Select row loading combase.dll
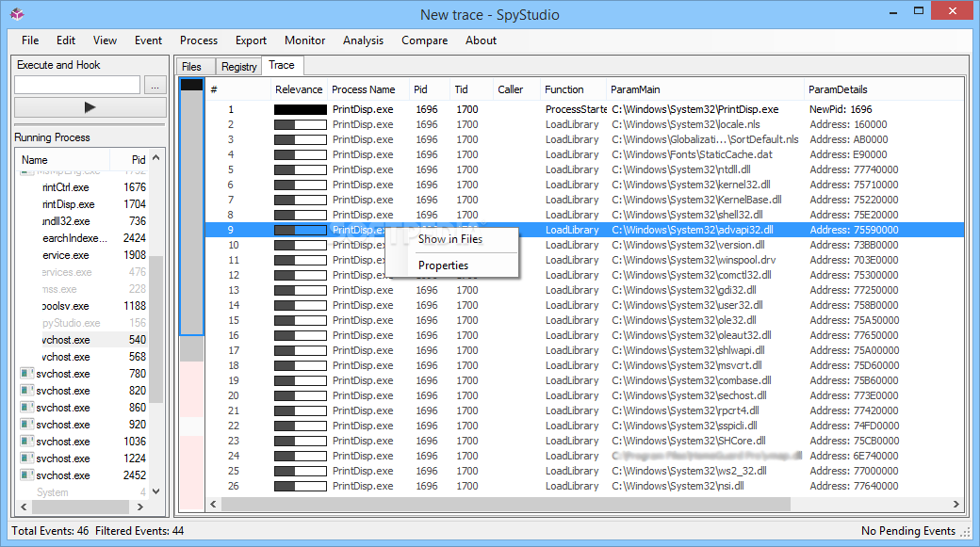The width and height of the screenshot is (980, 547). tap(584, 380)
